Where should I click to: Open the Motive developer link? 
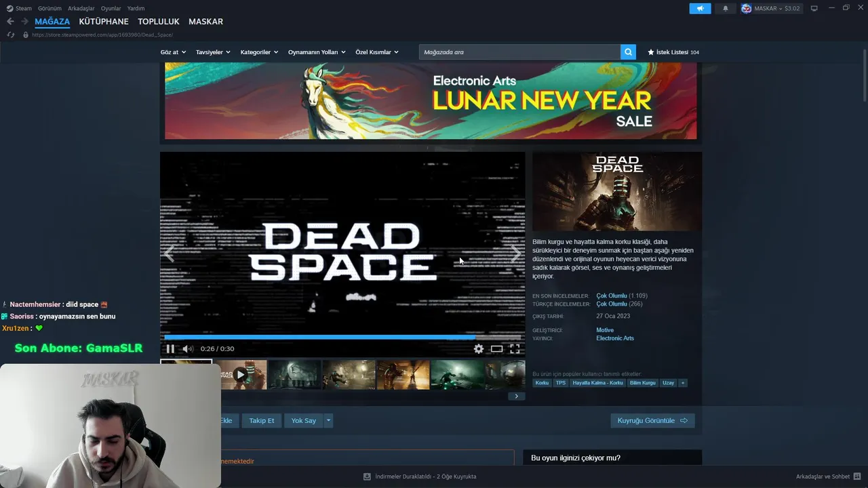605,330
